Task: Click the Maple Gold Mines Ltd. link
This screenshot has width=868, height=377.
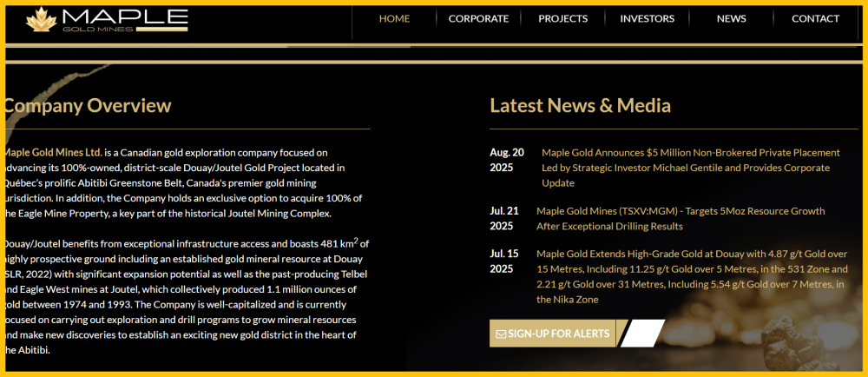Action: [x=53, y=152]
